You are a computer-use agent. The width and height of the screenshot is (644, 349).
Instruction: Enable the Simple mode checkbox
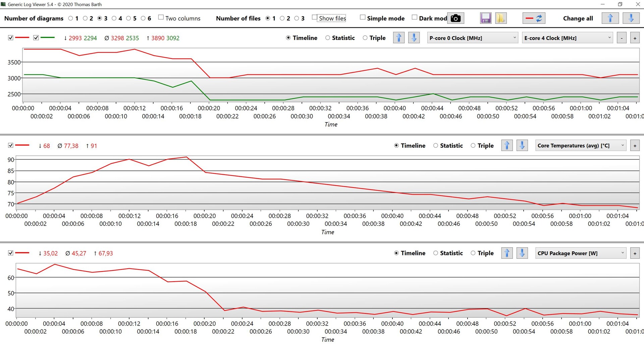click(363, 17)
